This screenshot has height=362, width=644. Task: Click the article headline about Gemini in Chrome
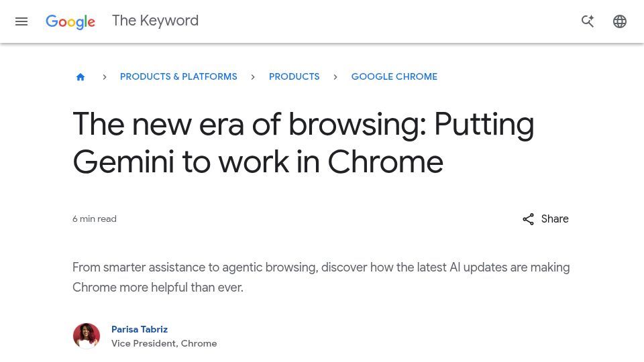303,143
